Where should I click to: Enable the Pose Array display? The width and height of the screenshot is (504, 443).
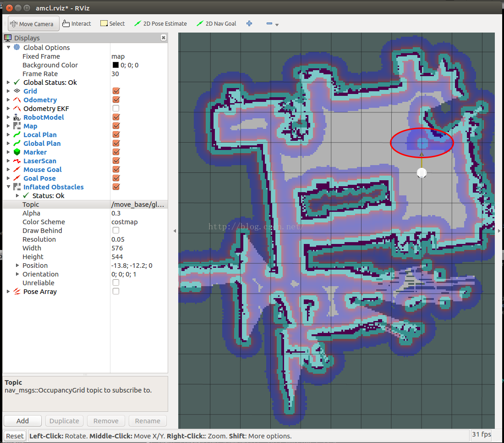[x=116, y=292]
